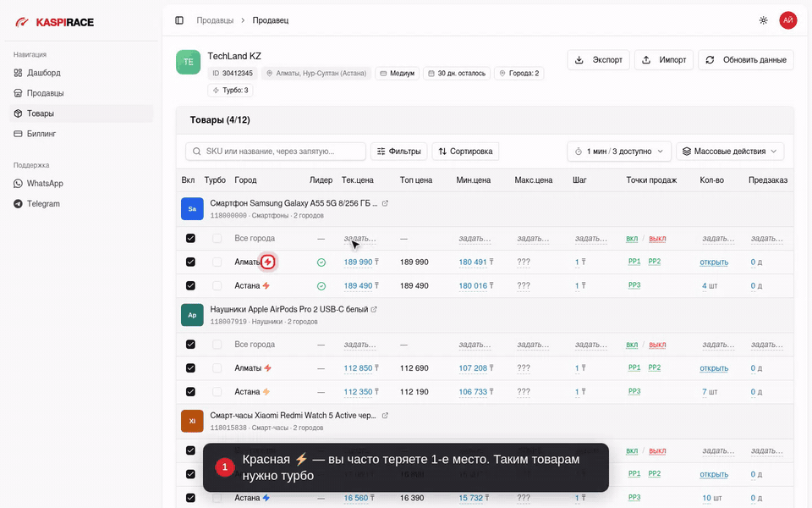This screenshot has height=508, width=812.
Task: Open the Фильтры panel
Action: pos(398,152)
